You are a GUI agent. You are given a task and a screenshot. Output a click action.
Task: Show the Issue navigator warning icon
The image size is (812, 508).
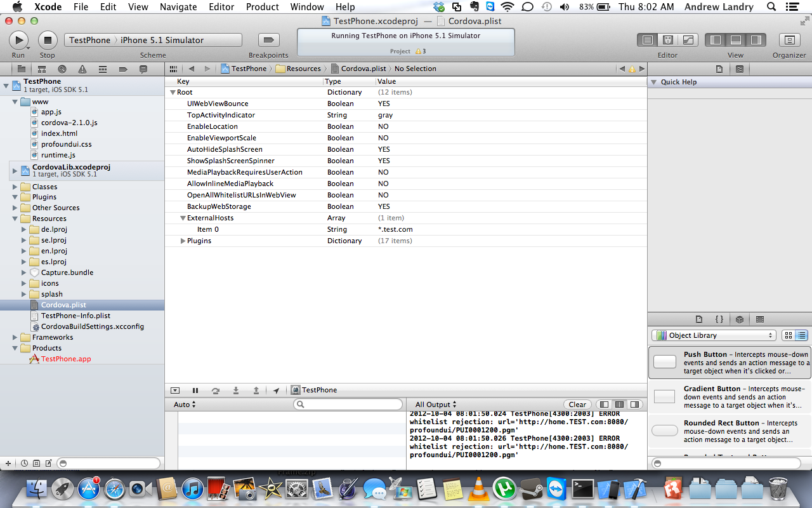click(x=82, y=69)
